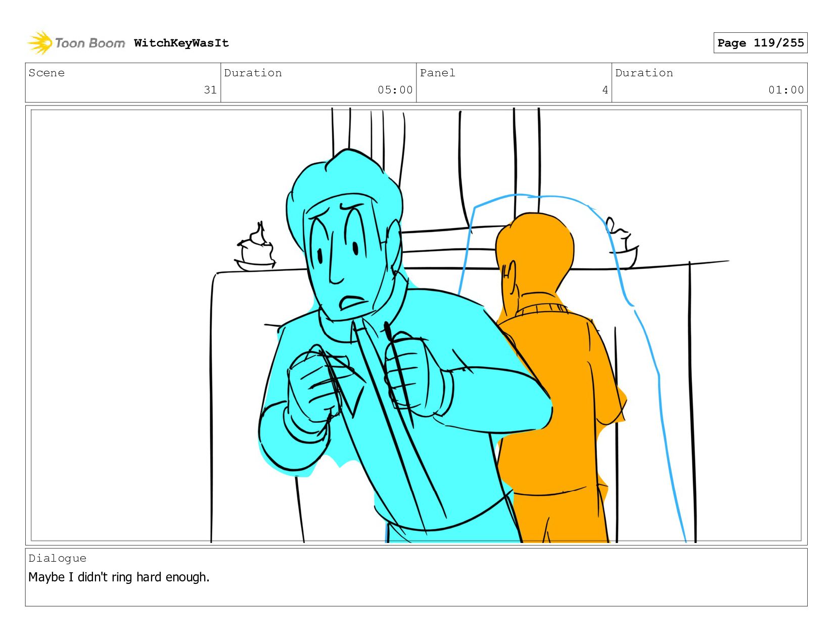Select the Dialogue label
The image size is (834, 644).
click(57, 558)
